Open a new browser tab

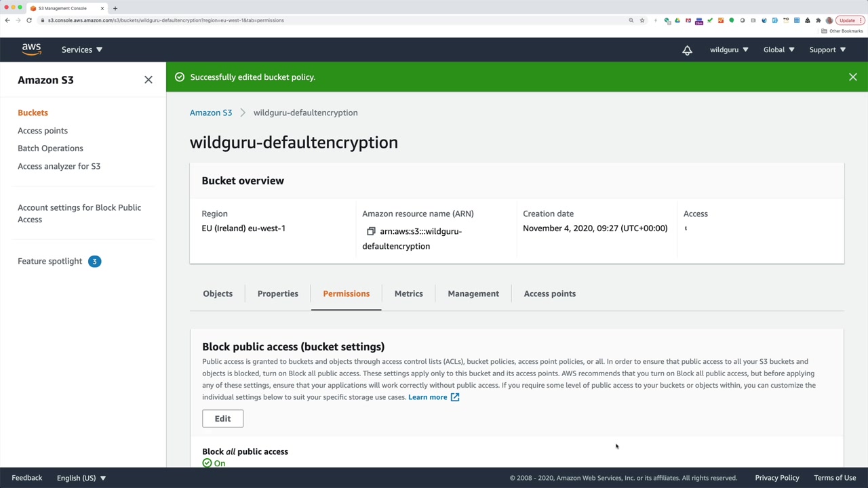(x=115, y=8)
